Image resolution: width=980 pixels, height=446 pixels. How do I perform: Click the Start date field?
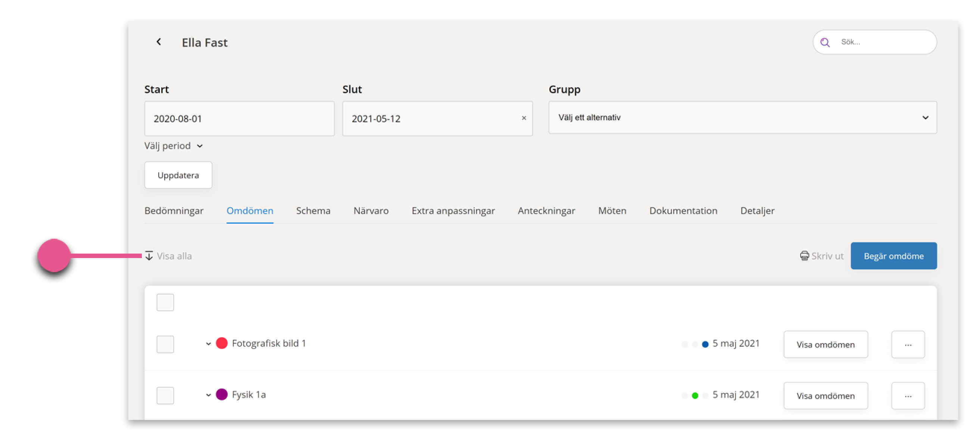239,118
